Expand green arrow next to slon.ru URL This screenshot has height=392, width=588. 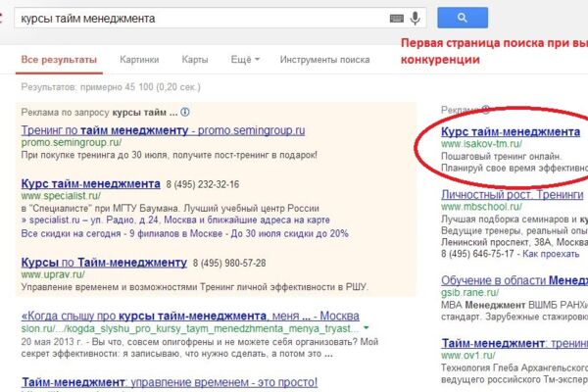click(x=366, y=328)
